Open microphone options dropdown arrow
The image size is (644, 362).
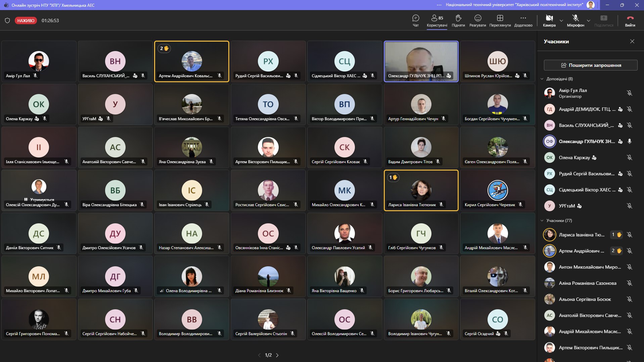588,21
